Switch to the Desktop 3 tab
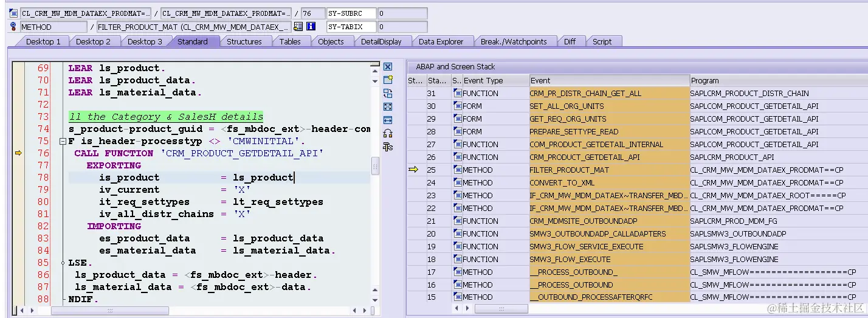868x318 pixels. pyautogui.click(x=145, y=41)
